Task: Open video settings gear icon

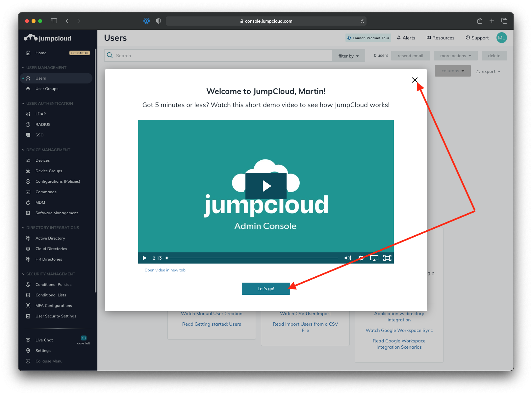Action: [x=361, y=258]
